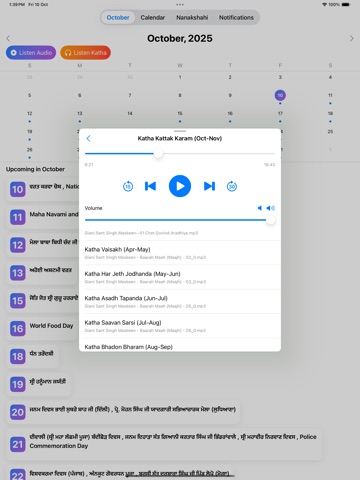The image size is (360, 480).
Task: Go back using the player's back chevron
Action: 88,138
